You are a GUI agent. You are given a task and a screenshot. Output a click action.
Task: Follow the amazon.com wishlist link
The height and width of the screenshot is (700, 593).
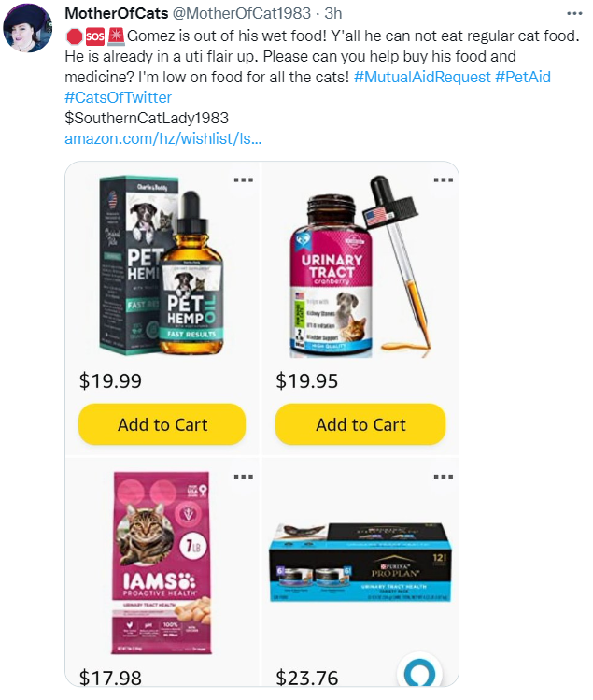[x=163, y=138]
